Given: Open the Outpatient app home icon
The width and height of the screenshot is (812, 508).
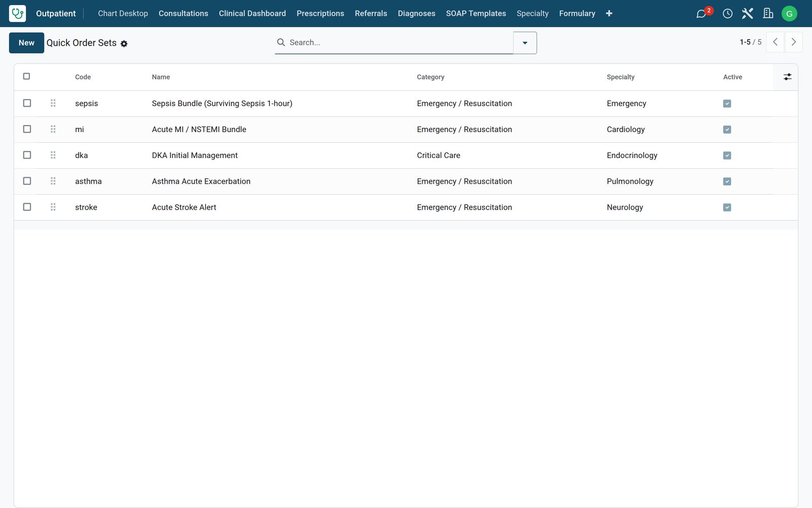Looking at the screenshot, I should pos(17,13).
